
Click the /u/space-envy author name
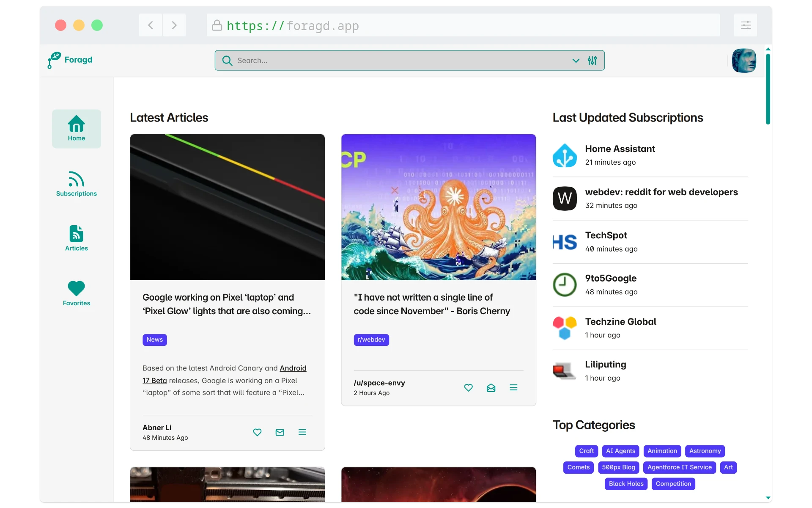click(379, 383)
